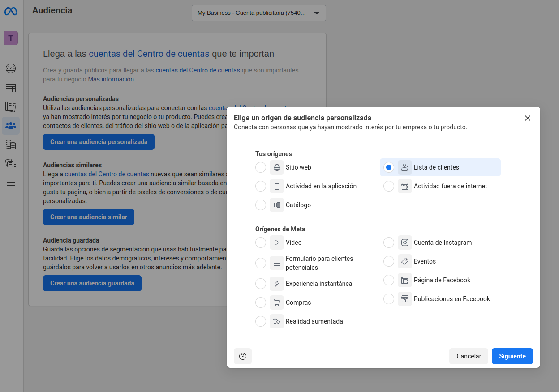Select the Eventos radio button
This screenshot has width=559, height=392.
(x=389, y=261)
